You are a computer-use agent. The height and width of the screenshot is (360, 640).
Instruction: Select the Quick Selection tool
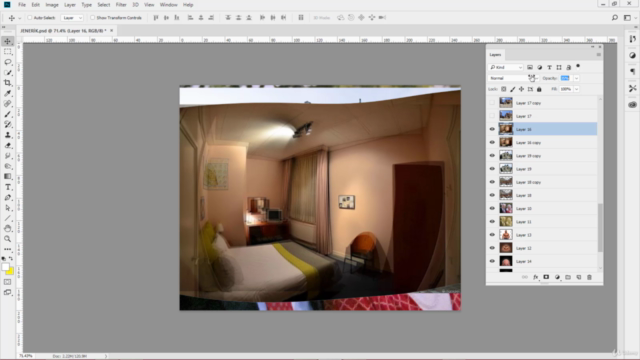[x=8, y=73]
